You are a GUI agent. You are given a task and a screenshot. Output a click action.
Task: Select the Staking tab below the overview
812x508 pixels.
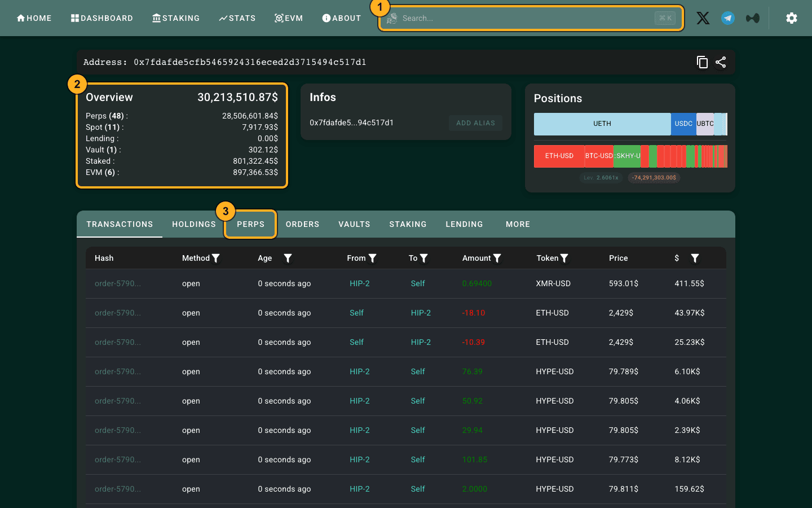408,224
